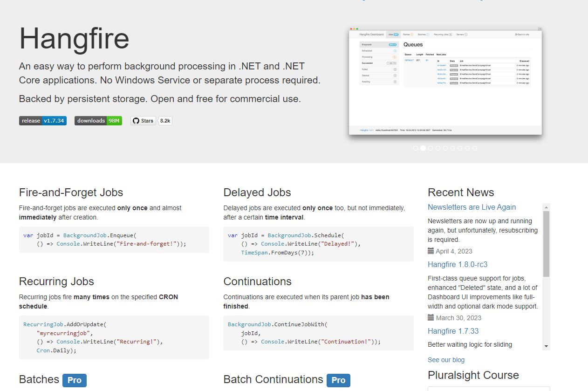Click the large "Hangfire" page title
This screenshot has height=391, width=588.
74,38
